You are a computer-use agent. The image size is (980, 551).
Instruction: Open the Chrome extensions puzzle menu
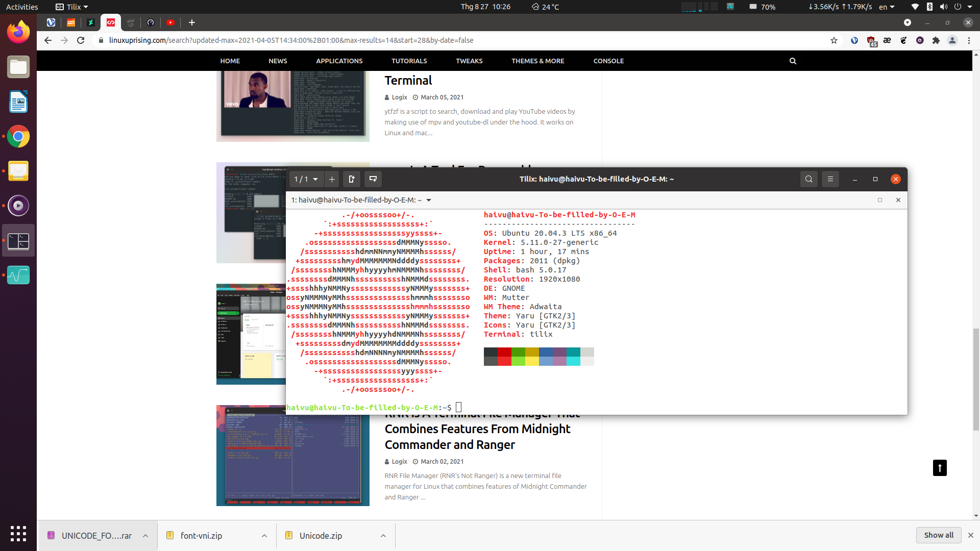[936, 40]
